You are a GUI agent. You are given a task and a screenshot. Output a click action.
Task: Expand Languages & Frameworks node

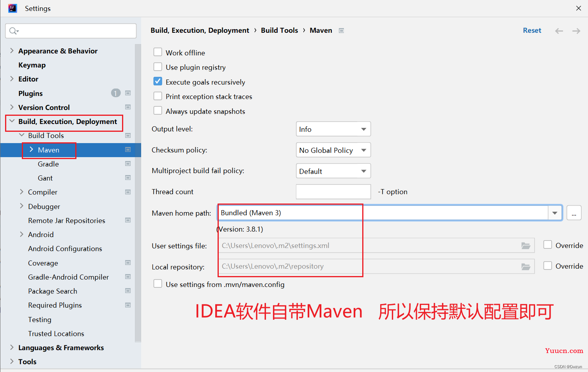tap(12, 347)
